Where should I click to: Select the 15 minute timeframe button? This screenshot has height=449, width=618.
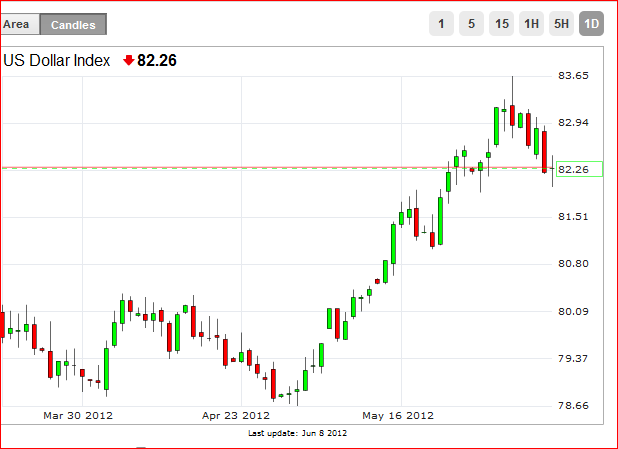[501, 24]
